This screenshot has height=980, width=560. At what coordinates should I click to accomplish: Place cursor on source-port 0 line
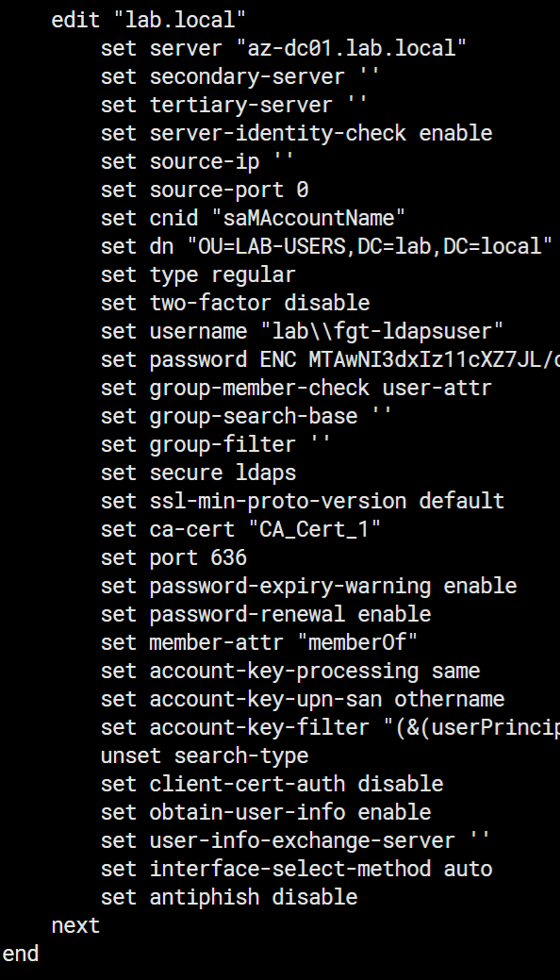[x=205, y=190]
